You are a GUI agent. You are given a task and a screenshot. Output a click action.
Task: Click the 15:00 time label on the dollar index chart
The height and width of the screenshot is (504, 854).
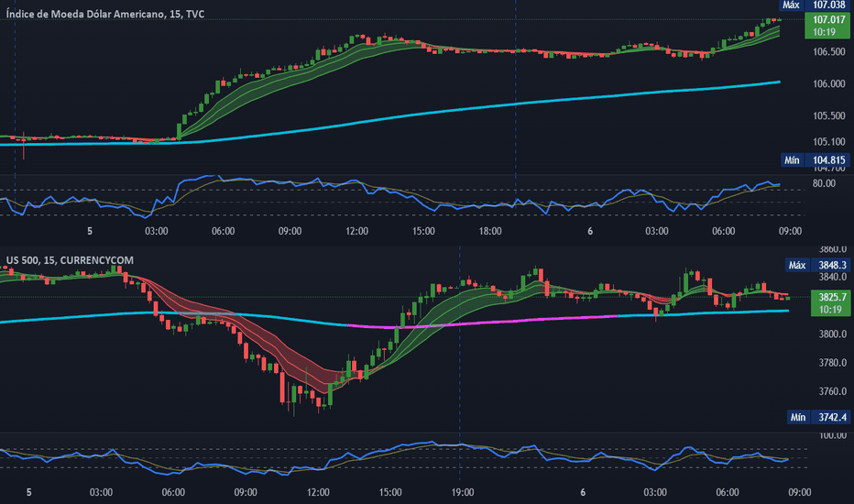click(x=423, y=233)
